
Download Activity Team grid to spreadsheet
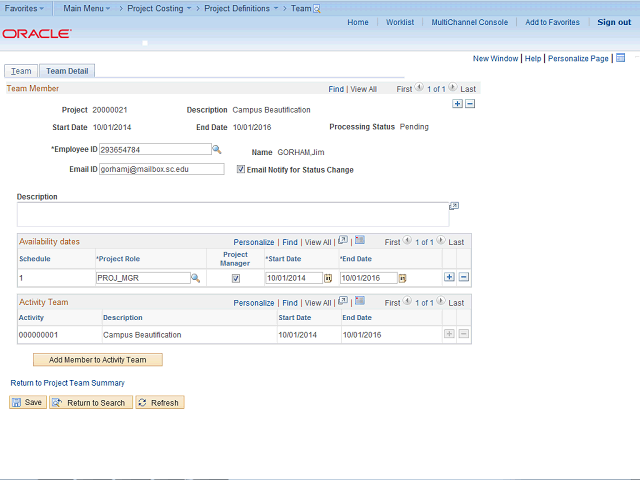(360, 301)
